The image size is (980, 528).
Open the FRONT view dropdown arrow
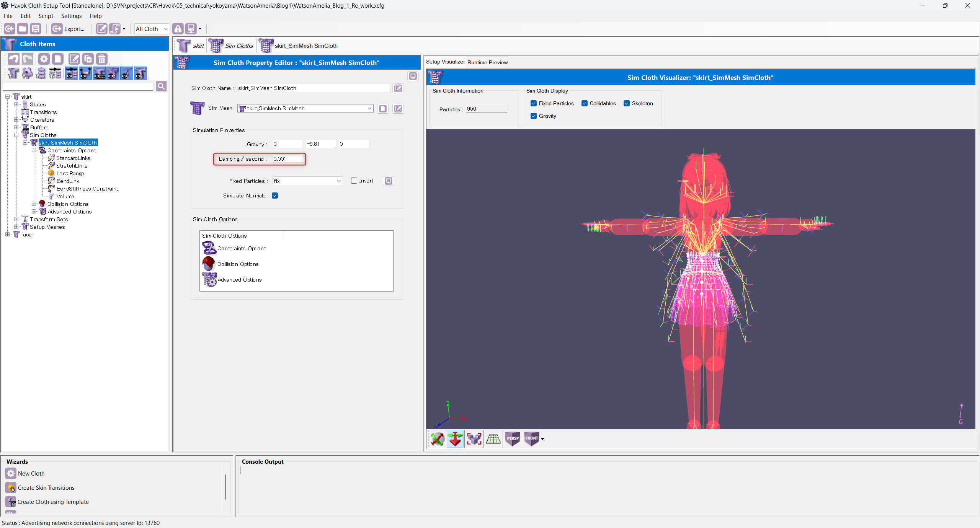[x=542, y=439]
